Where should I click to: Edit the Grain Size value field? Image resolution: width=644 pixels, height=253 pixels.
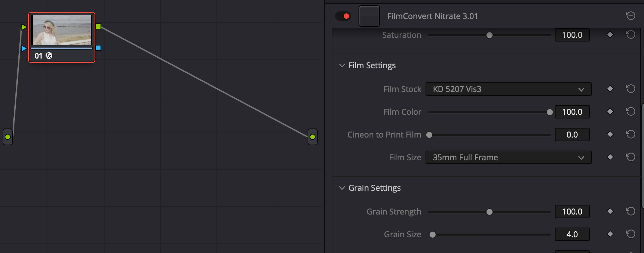572,234
